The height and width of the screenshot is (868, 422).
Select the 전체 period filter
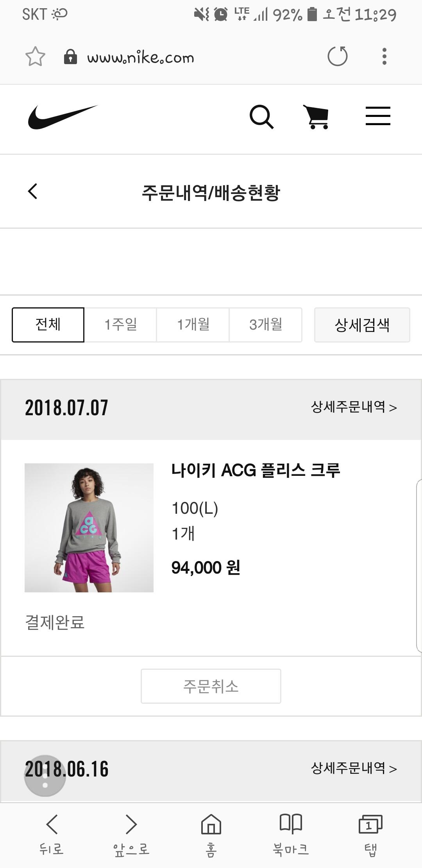[x=48, y=325]
